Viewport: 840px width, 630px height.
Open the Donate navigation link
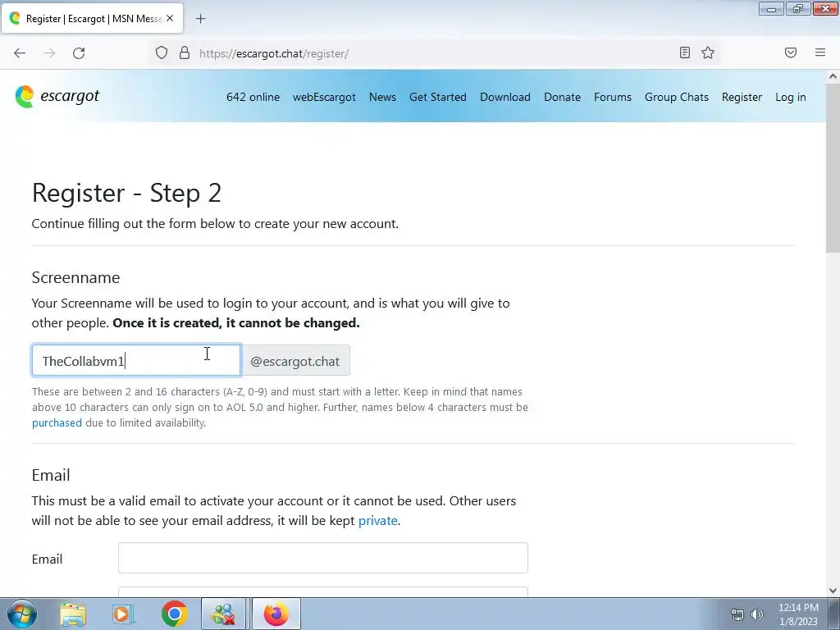click(x=562, y=97)
